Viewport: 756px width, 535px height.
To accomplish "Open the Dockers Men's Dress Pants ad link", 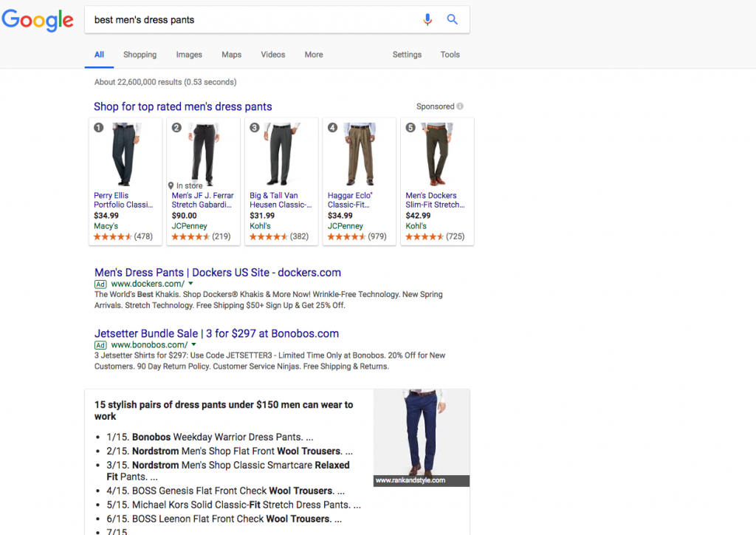I will pos(217,272).
